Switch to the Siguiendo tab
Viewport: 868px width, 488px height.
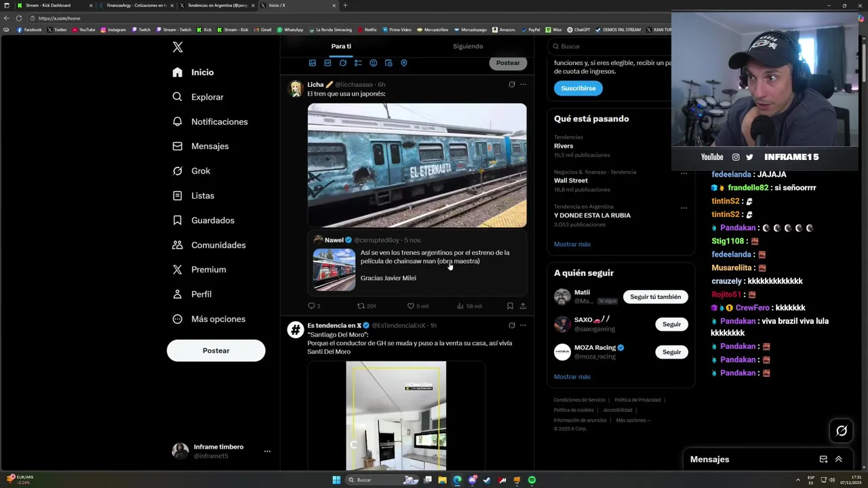(468, 47)
